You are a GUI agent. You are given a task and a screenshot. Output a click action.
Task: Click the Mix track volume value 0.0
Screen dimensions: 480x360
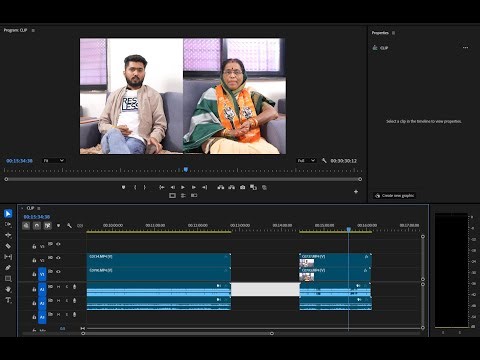tap(62, 329)
